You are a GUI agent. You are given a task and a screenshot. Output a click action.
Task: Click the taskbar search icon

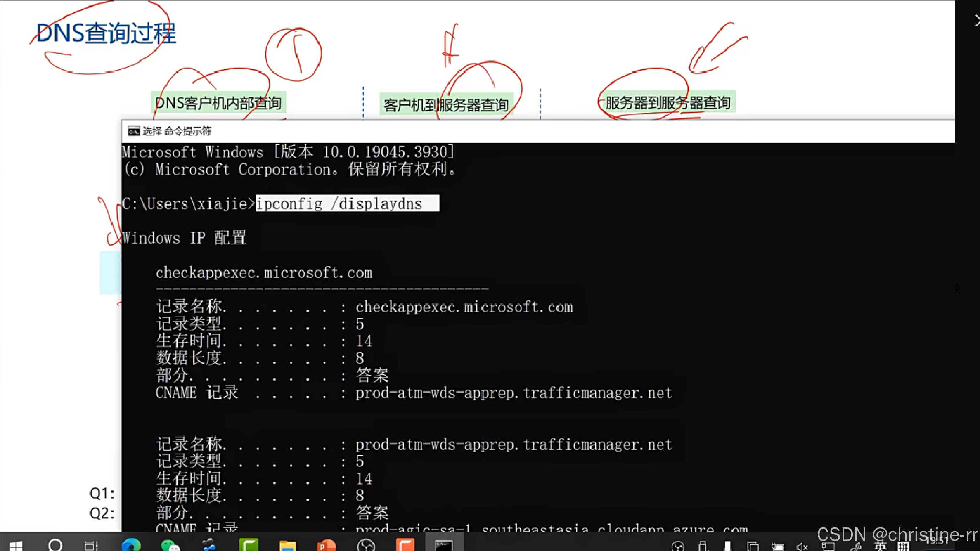click(55, 545)
